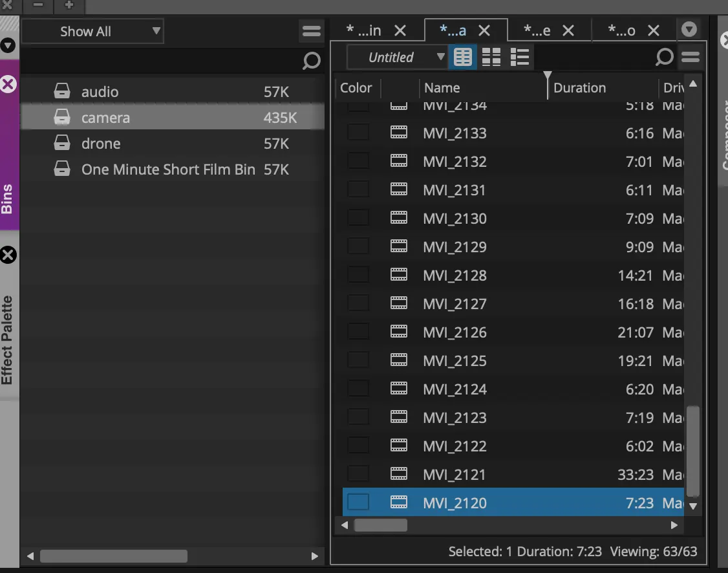
Task: Click clip icon of MVI_2133
Action: pyautogui.click(x=399, y=133)
